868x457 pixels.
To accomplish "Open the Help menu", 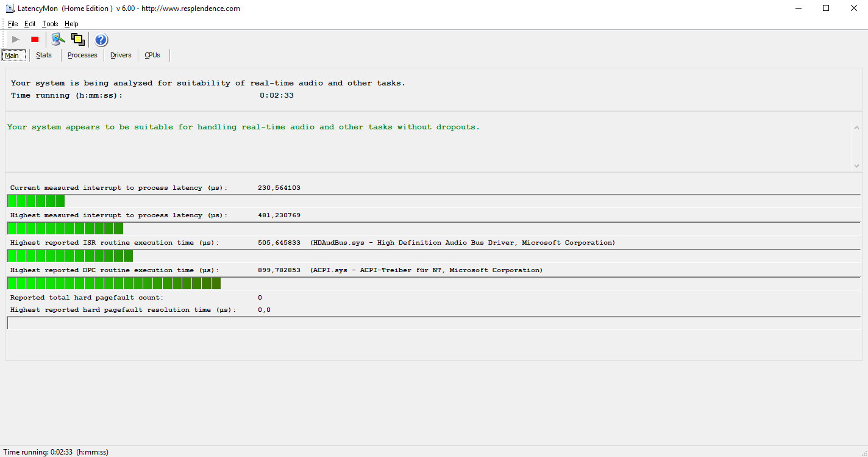I will [x=71, y=24].
